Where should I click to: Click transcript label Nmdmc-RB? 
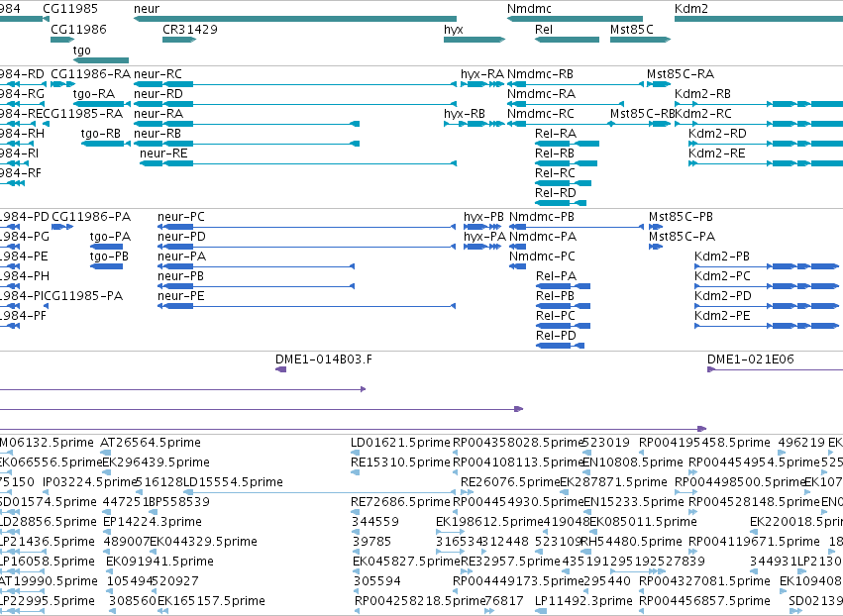[x=540, y=74]
